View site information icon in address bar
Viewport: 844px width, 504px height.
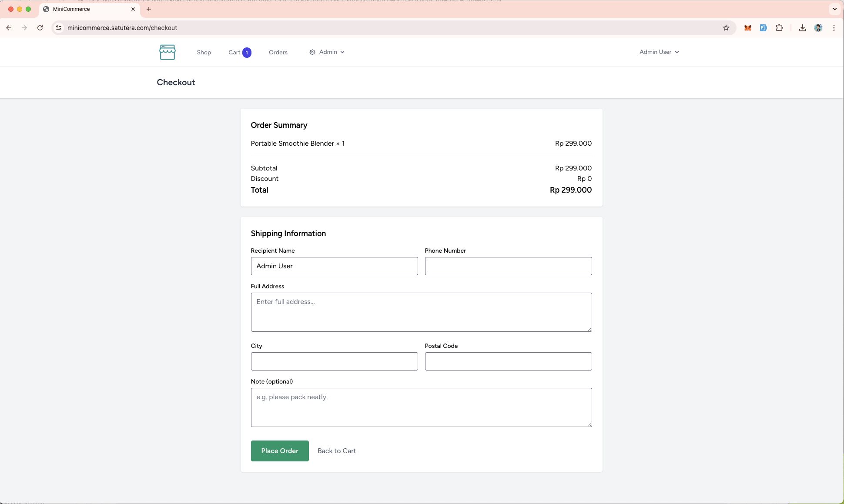59,28
